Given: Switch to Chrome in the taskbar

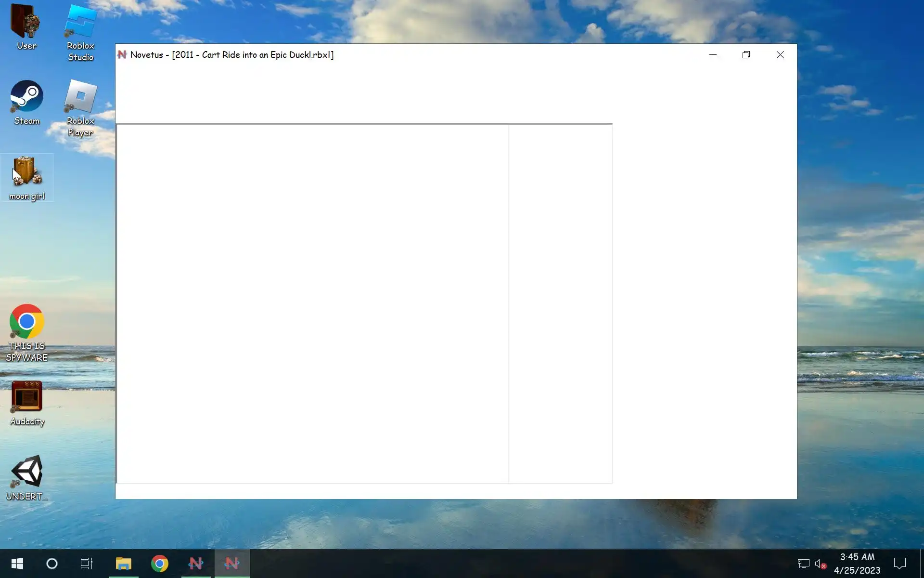Looking at the screenshot, I should (160, 564).
